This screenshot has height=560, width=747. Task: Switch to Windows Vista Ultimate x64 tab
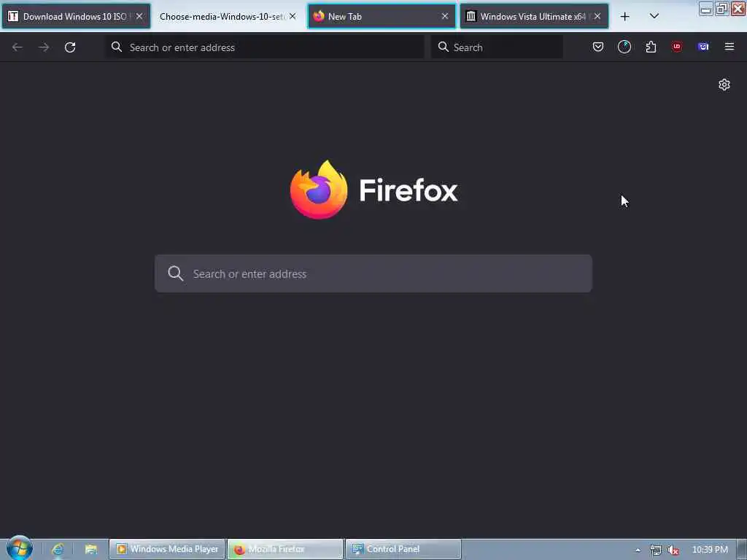[x=534, y=16]
